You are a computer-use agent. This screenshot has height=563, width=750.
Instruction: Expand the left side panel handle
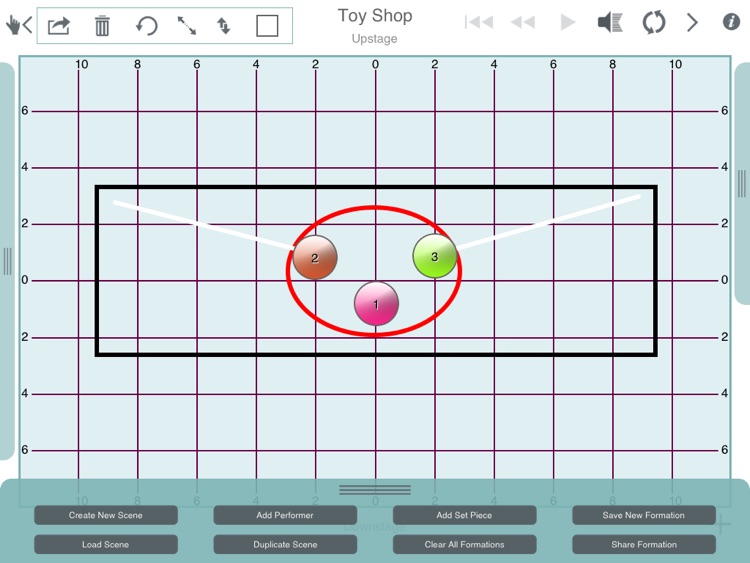click(x=7, y=261)
